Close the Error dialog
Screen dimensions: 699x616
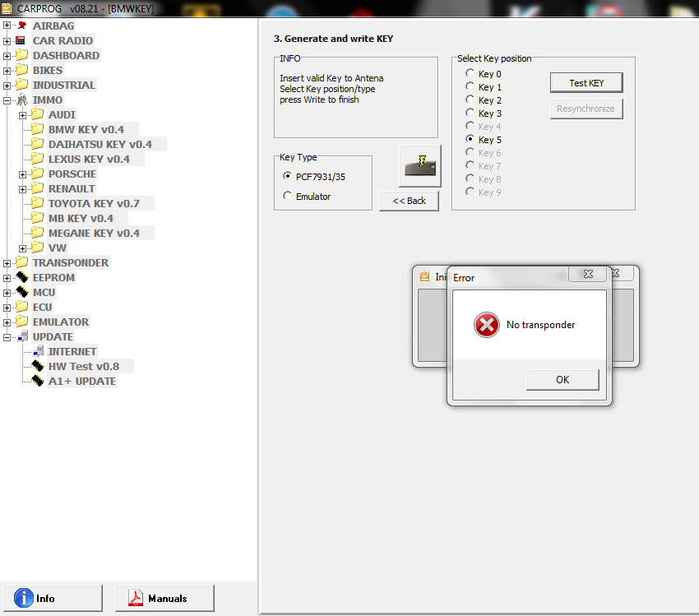click(x=588, y=274)
